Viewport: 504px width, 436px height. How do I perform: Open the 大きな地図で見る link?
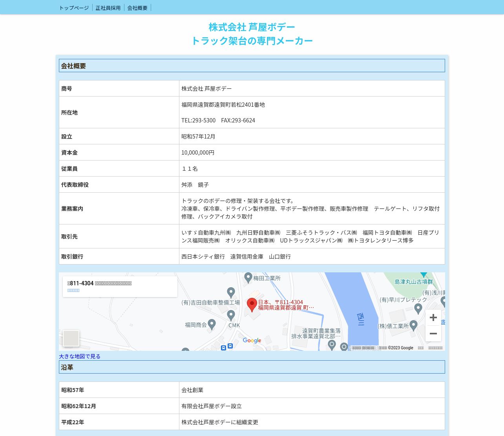pyautogui.click(x=80, y=356)
